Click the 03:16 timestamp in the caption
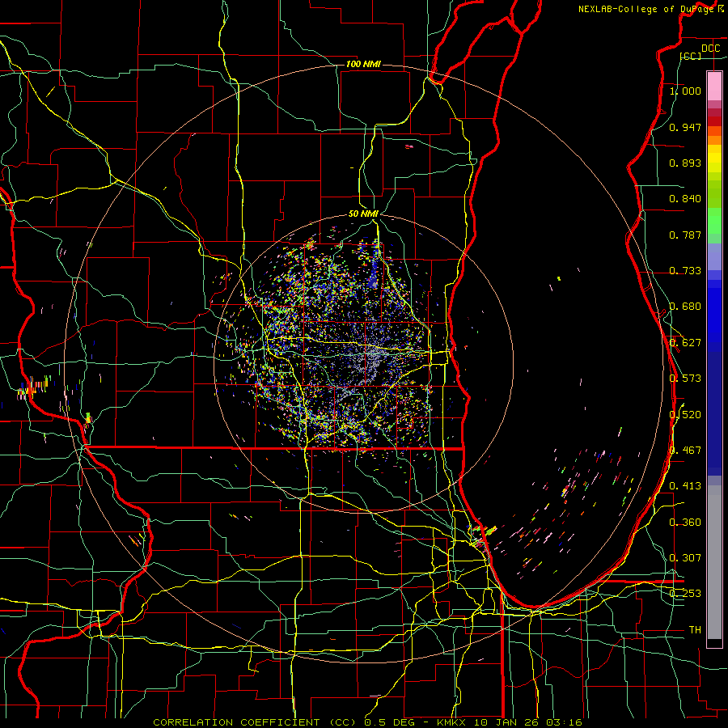This screenshot has width=728, height=728. click(x=563, y=722)
